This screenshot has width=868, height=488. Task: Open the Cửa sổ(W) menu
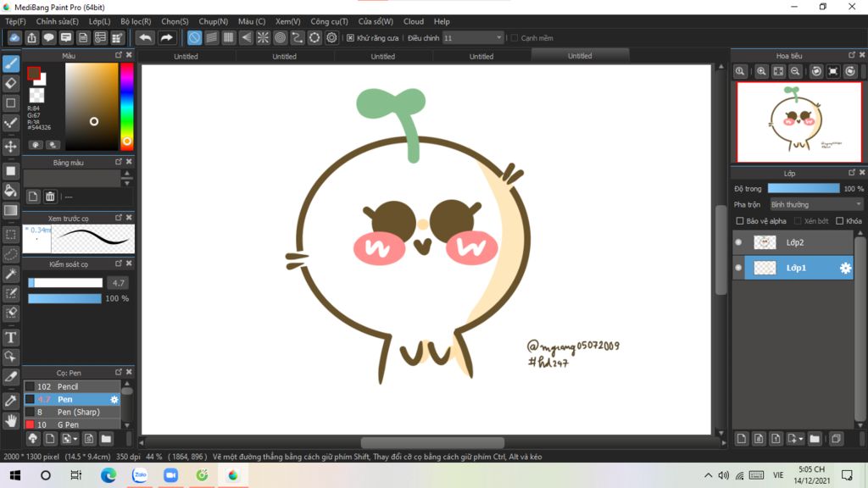376,21
